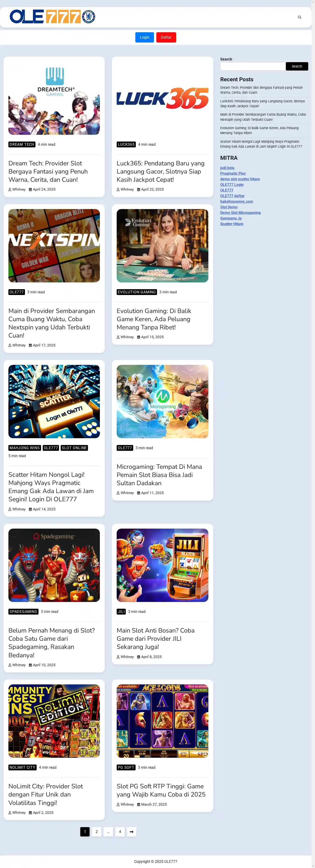
Task: Go to pagination page 2
Action: click(97, 832)
